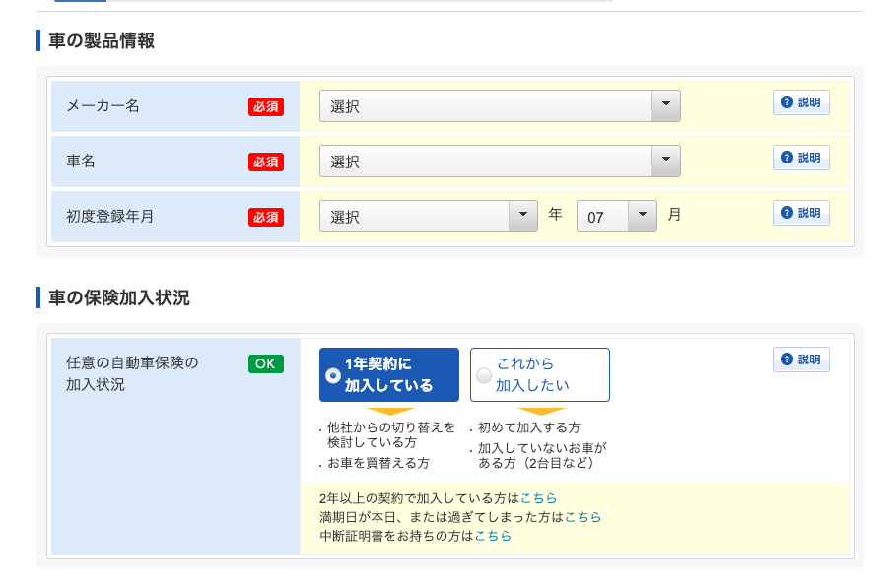This screenshot has width=891, height=588.
Task: Click the 説明 help button for 初度登録年月
Action: (x=800, y=213)
